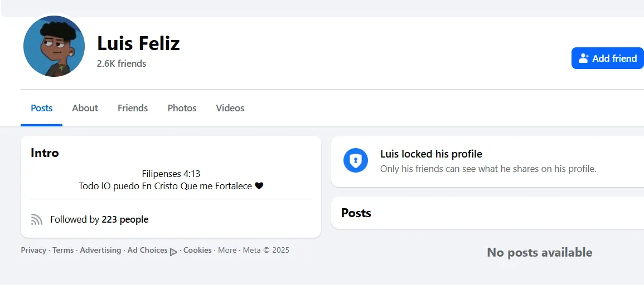Switch to the About tab
The height and width of the screenshot is (285, 644).
click(x=85, y=108)
